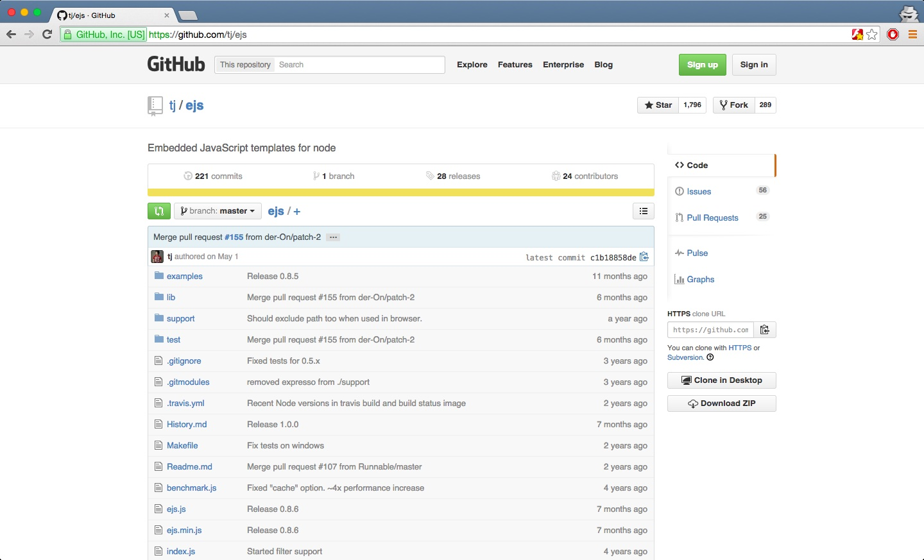Open Features in the top navigation

(515, 65)
